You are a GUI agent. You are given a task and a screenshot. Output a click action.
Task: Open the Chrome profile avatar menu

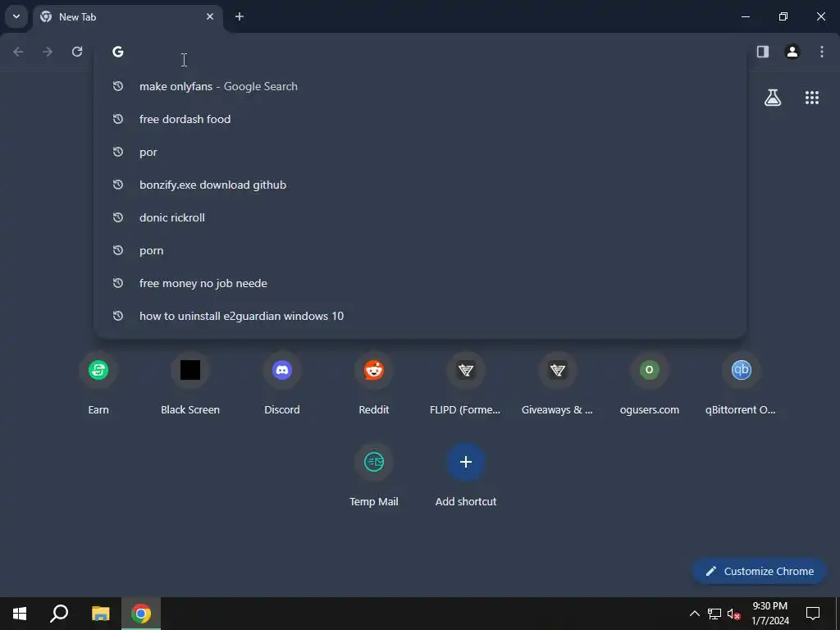tap(792, 52)
